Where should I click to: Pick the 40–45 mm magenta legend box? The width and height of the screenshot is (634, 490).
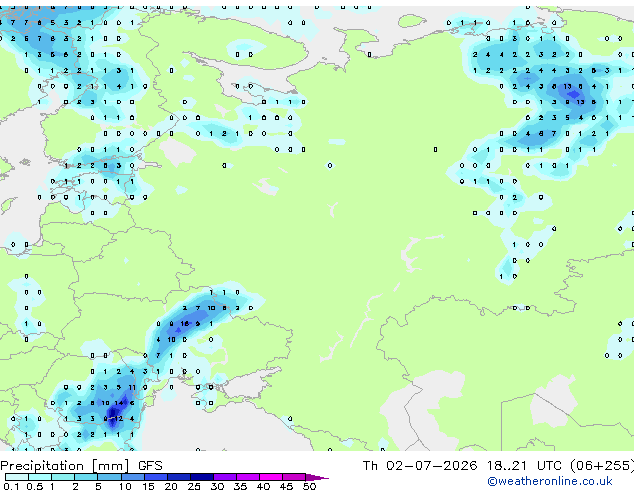click(271, 477)
